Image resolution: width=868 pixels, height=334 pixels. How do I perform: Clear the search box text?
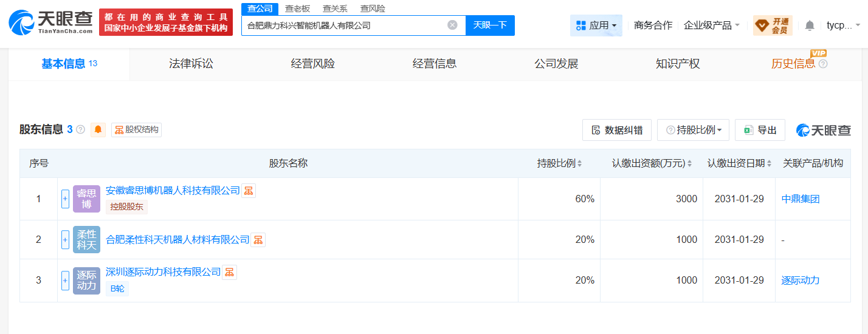452,26
